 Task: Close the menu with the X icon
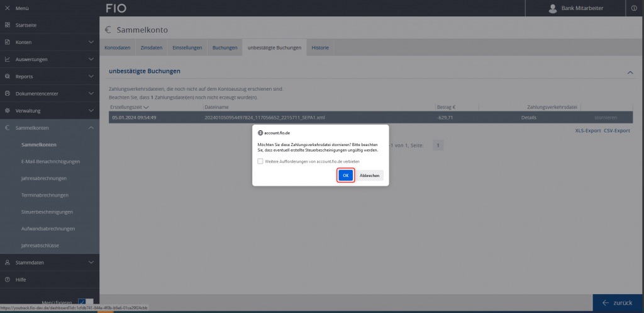[8, 8]
